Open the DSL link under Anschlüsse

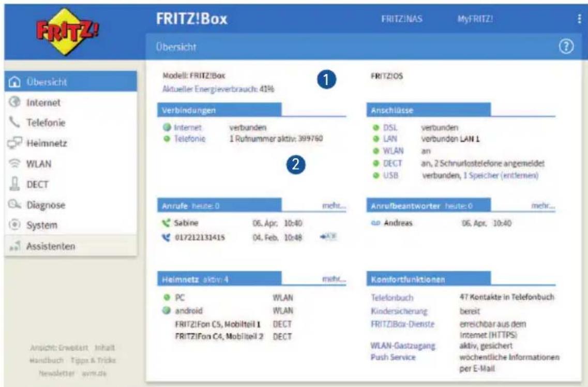tap(390, 127)
